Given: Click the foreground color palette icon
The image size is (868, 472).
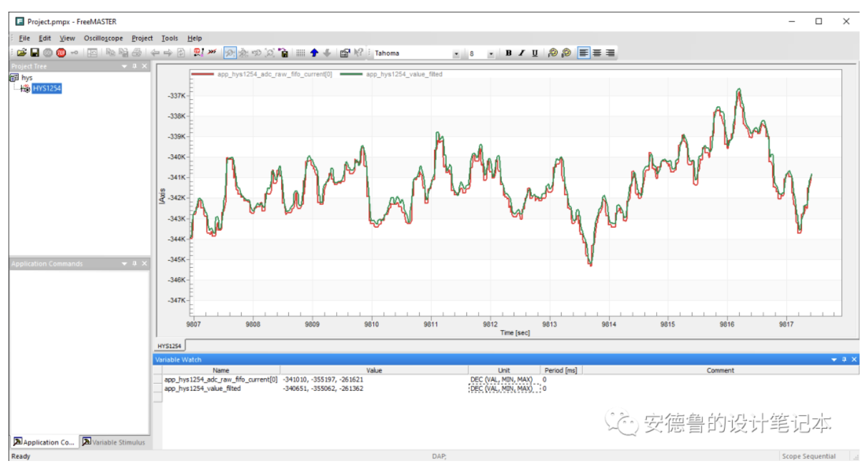Looking at the screenshot, I should [x=553, y=53].
